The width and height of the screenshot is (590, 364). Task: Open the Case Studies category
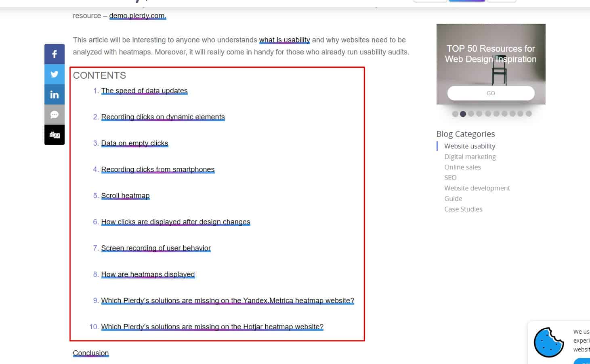click(x=463, y=209)
